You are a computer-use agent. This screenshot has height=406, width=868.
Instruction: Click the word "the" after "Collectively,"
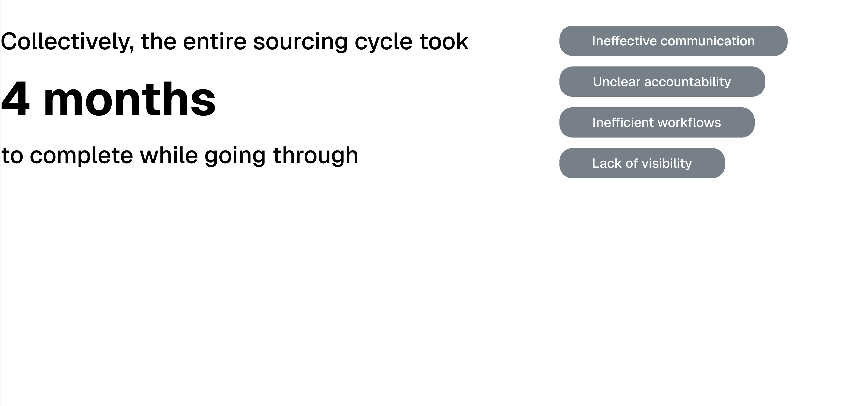[159, 41]
